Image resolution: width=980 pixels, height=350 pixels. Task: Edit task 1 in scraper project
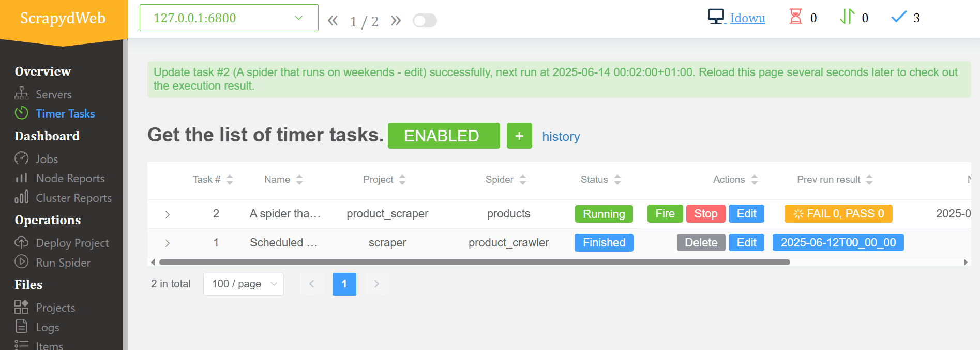(x=746, y=242)
